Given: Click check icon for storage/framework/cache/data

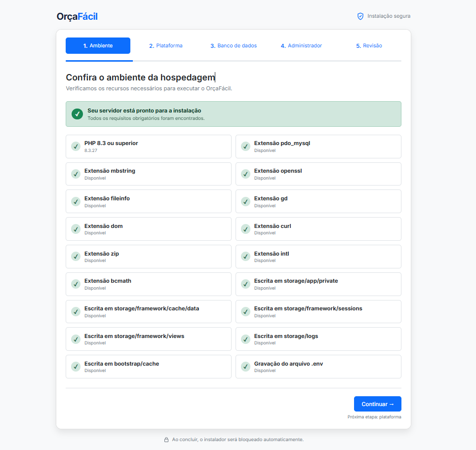Looking at the screenshot, I should (76, 312).
